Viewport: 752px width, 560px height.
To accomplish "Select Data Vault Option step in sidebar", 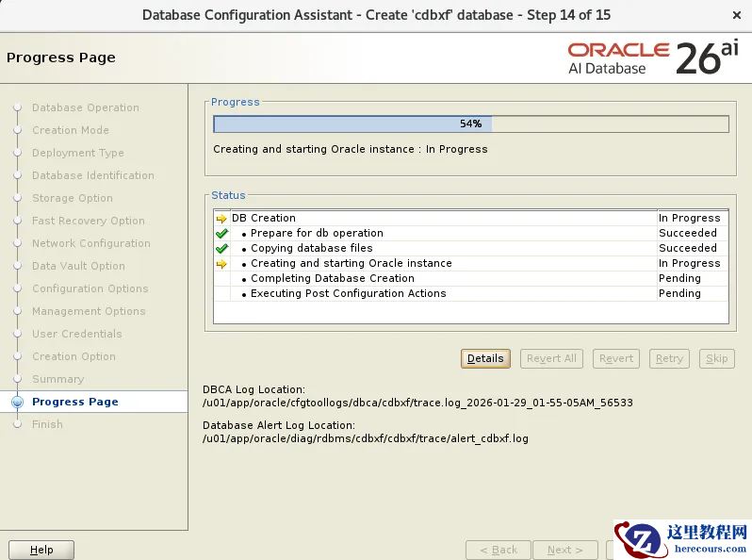I will click(78, 266).
